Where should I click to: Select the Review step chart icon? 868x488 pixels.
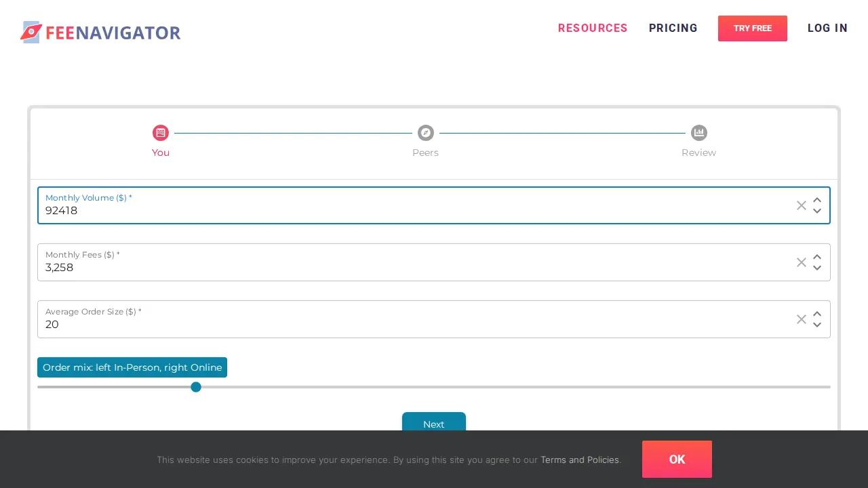pyautogui.click(x=699, y=133)
